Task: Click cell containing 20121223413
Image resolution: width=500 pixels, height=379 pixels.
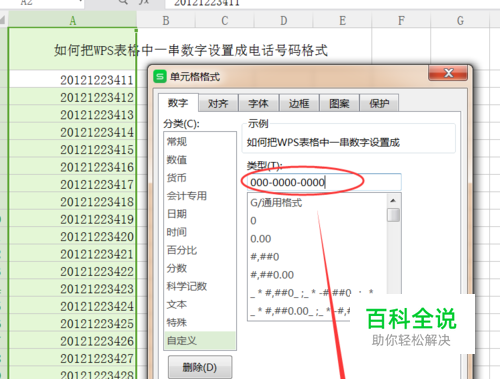Action: [73, 114]
